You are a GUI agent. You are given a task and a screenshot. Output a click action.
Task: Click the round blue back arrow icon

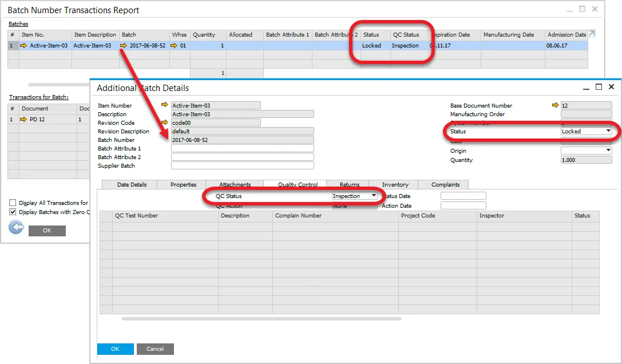(x=15, y=228)
